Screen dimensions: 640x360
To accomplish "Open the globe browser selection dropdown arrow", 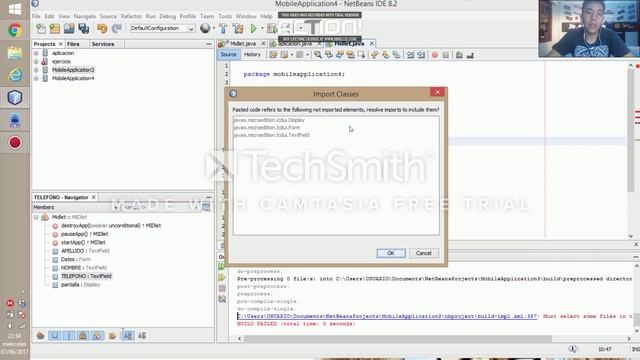I will 213,29.
